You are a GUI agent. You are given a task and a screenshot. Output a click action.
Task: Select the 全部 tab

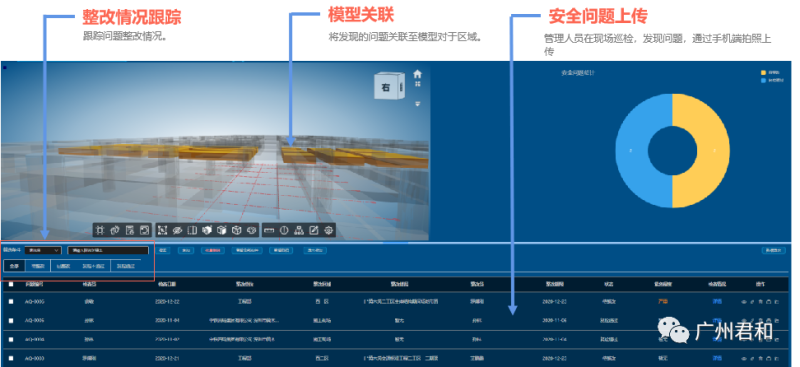[14, 266]
